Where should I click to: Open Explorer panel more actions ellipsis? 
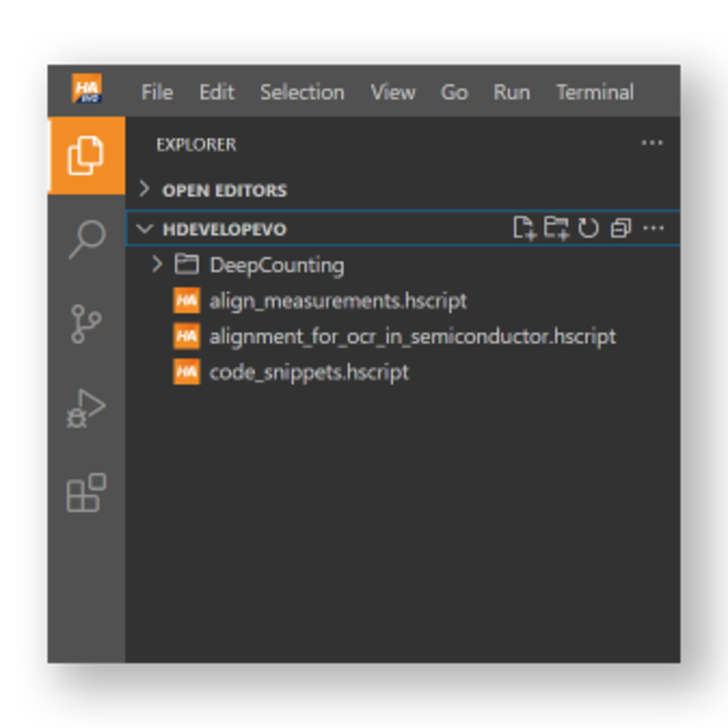tap(652, 143)
